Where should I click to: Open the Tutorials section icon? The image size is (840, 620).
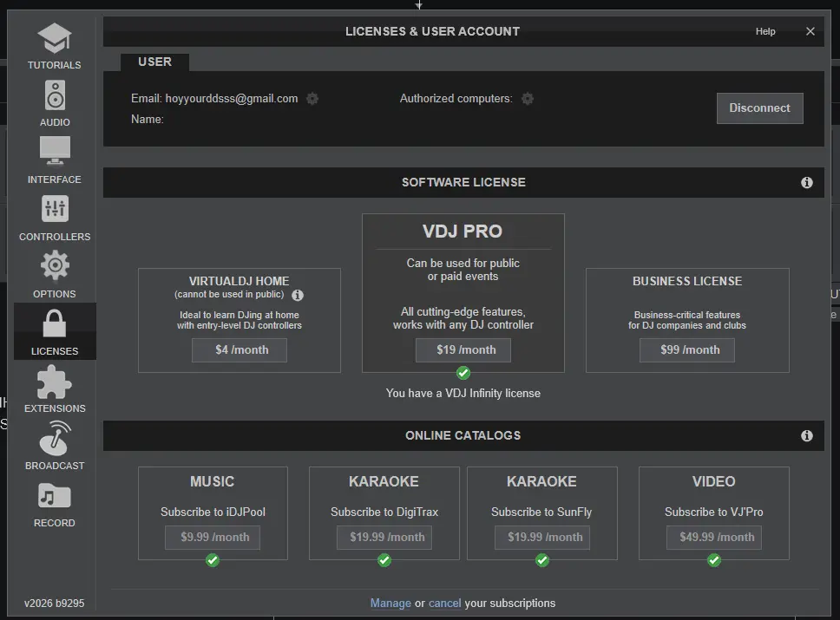(x=54, y=38)
